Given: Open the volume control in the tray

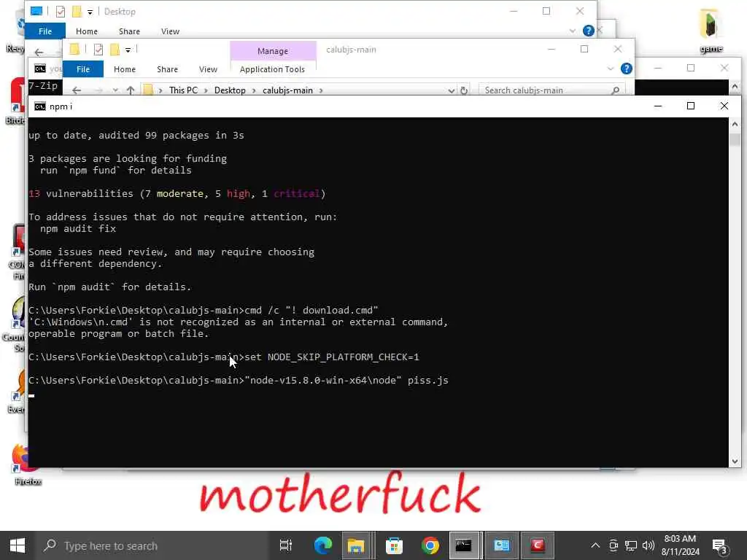Looking at the screenshot, I should click(x=648, y=545).
